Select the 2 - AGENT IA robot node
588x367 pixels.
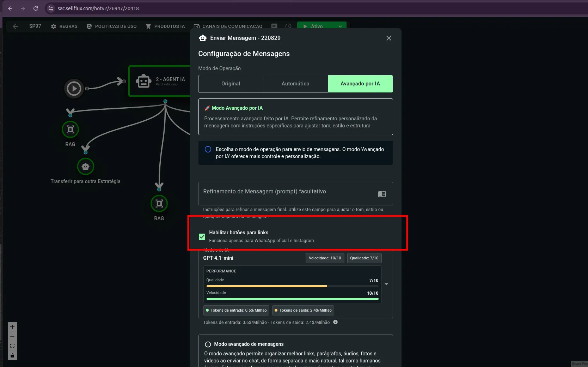144,81
